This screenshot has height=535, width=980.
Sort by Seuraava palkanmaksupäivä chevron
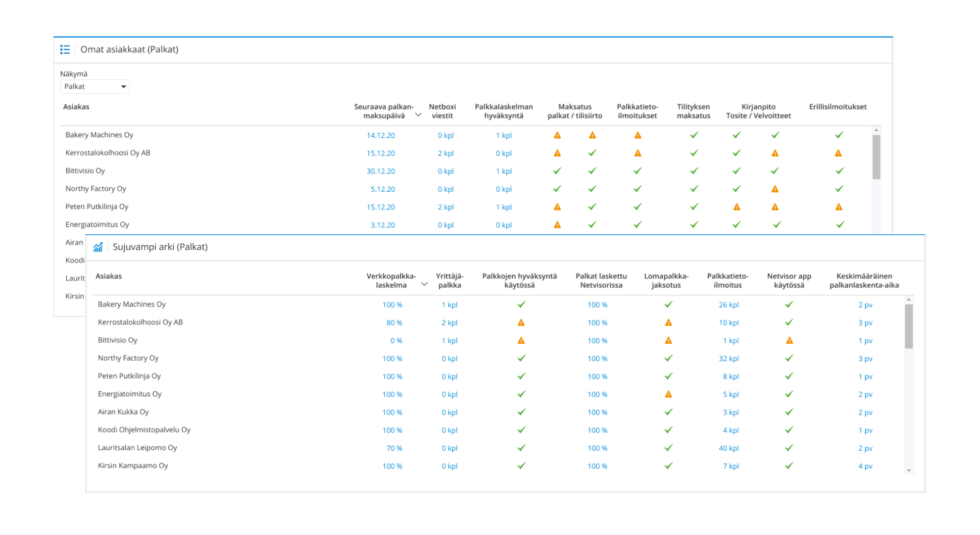pos(418,115)
